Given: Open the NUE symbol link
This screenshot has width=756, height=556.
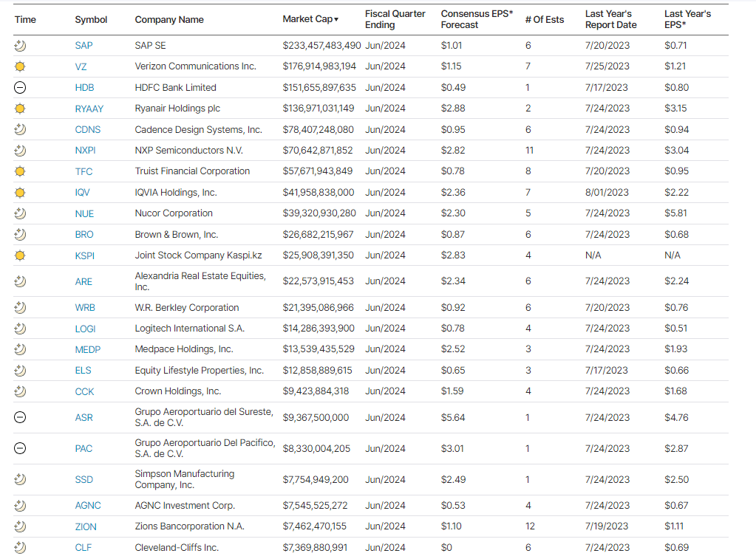Looking at the screenshot, I should pos(84,214).
